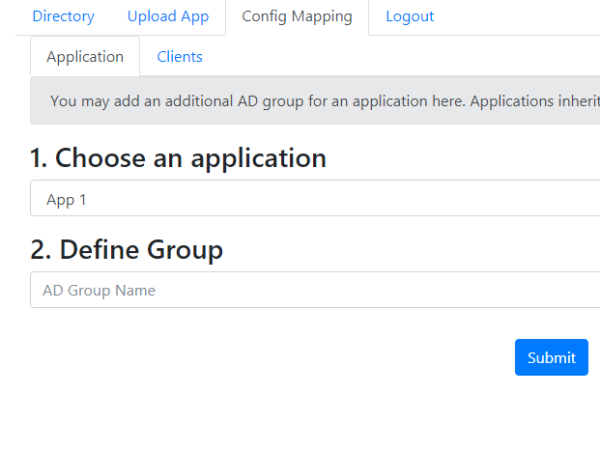Navigate to Upload App page
Screen dimensions: 600x450
click(x=168, y=17)
